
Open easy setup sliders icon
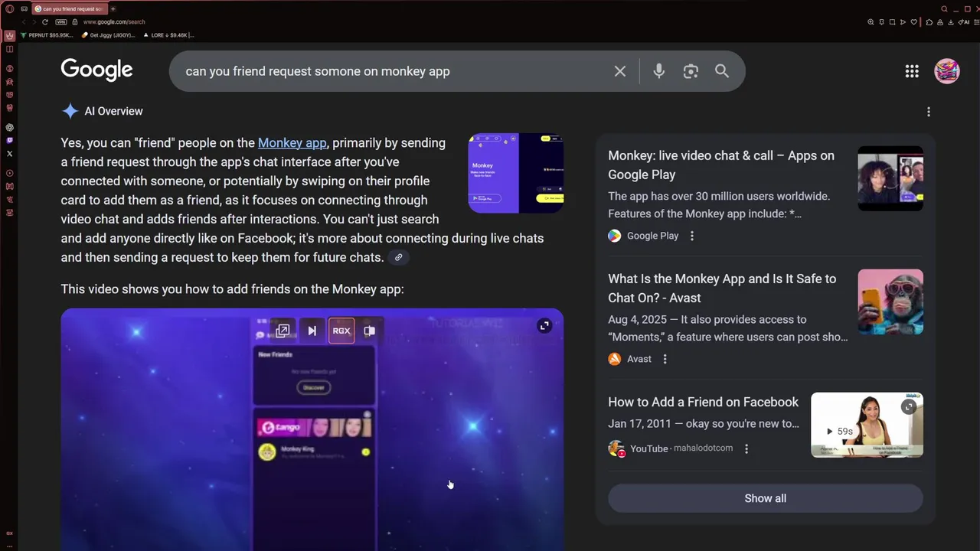point(976,22)
